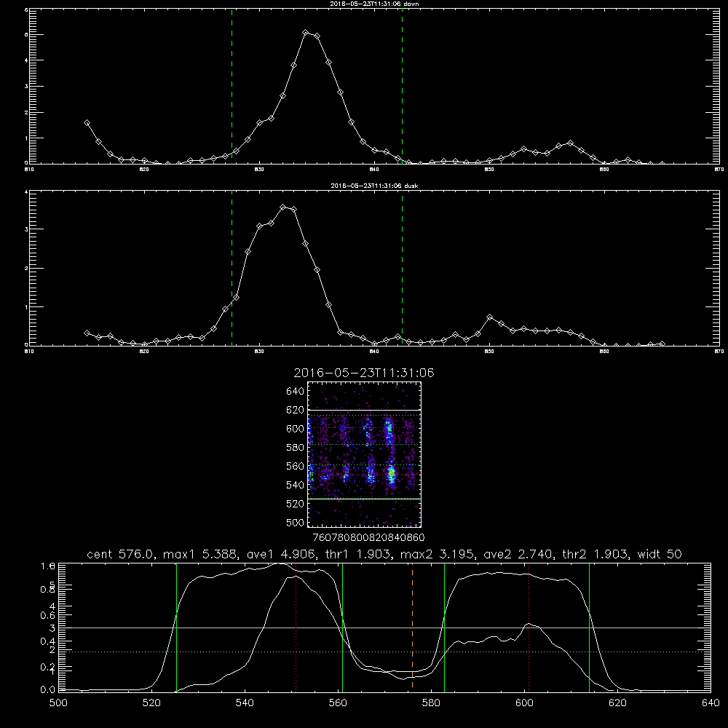The image size is (728, 728).
Task: Select the 'widt 50' value
Action: pyautogui.click(x=660, y=554)
